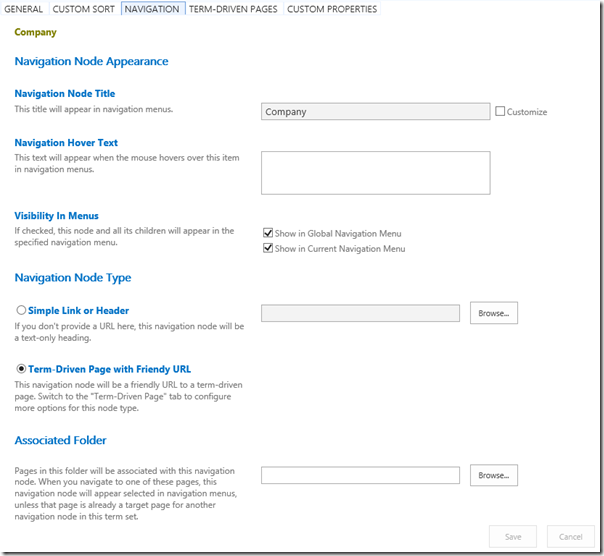This screenshot has width=604, height=556.
Task: Click the Simple Link URL field
Action: (x=360, y=313)
